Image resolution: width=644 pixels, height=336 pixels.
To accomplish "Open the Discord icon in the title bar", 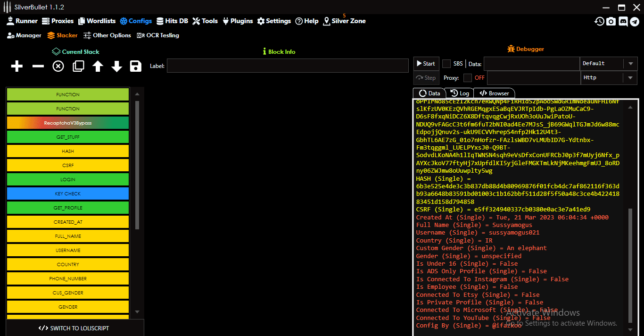I will pos(623,21).
